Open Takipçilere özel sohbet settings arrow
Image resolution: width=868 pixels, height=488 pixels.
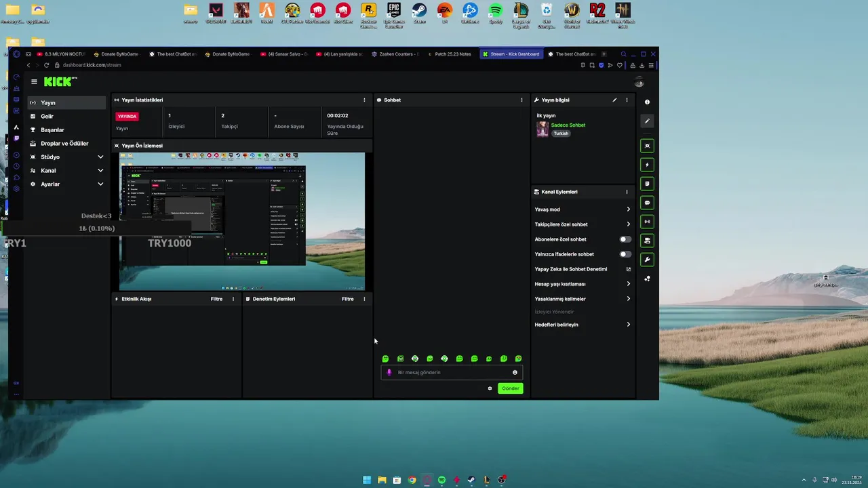pos(628,224)
